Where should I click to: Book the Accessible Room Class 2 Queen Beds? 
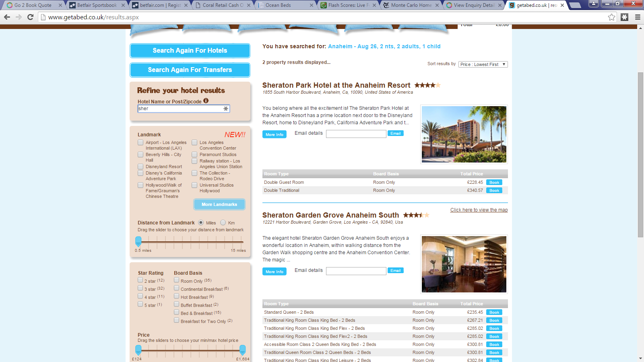point(494,344)
